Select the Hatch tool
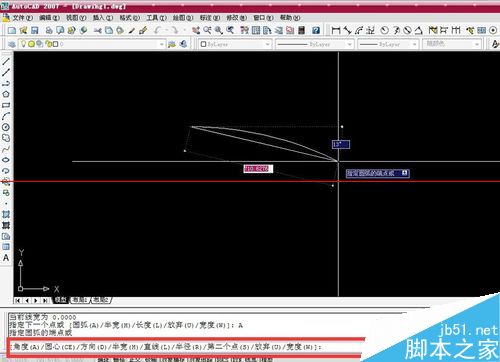Image resolution: width=500 pixels, height=362 pixels. pos(6,214)
